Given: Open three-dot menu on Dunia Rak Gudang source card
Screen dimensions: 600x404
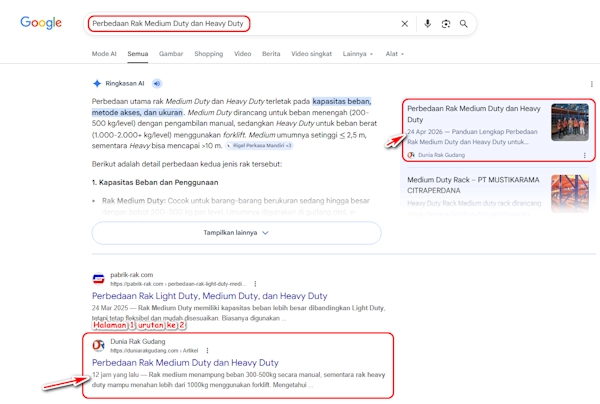Looking at the screenshot, I should (x=584, y=155).
